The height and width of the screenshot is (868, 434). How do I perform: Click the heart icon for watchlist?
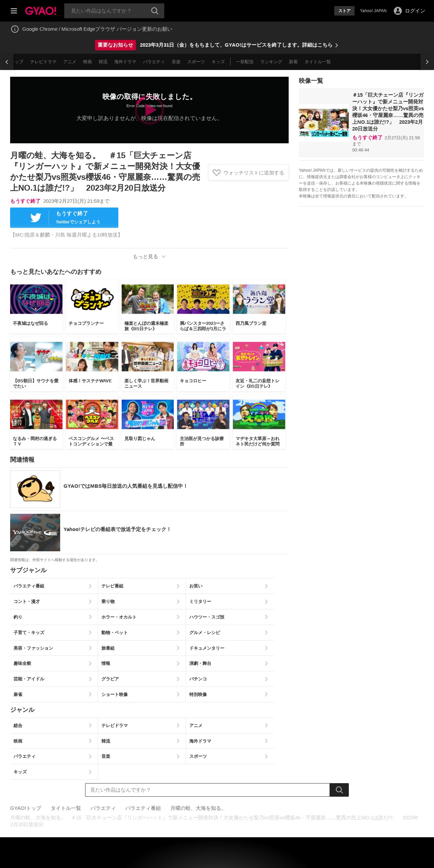pyautogui.click(x=216, y=173)
